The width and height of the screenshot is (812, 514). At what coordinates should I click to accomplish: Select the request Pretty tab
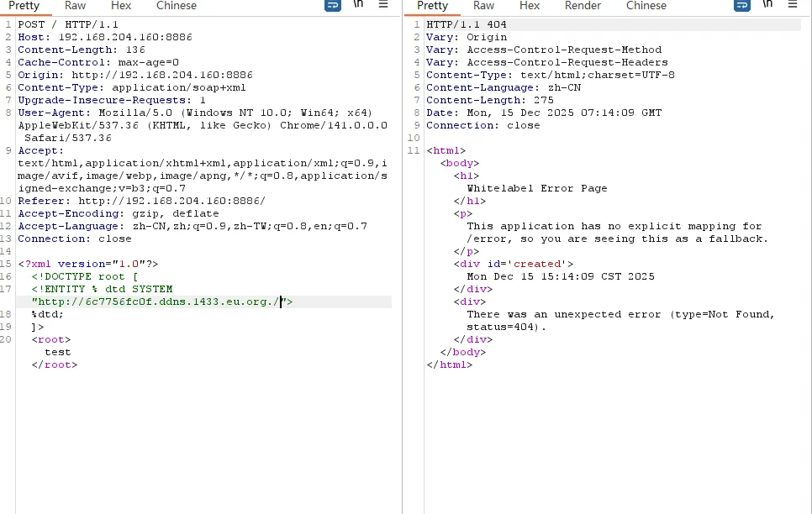coord(24,6)
